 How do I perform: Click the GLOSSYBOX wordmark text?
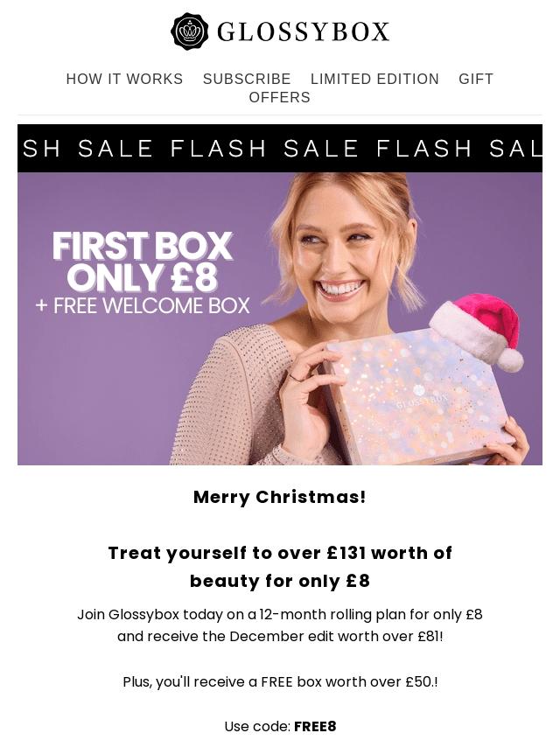coord(303,32)
